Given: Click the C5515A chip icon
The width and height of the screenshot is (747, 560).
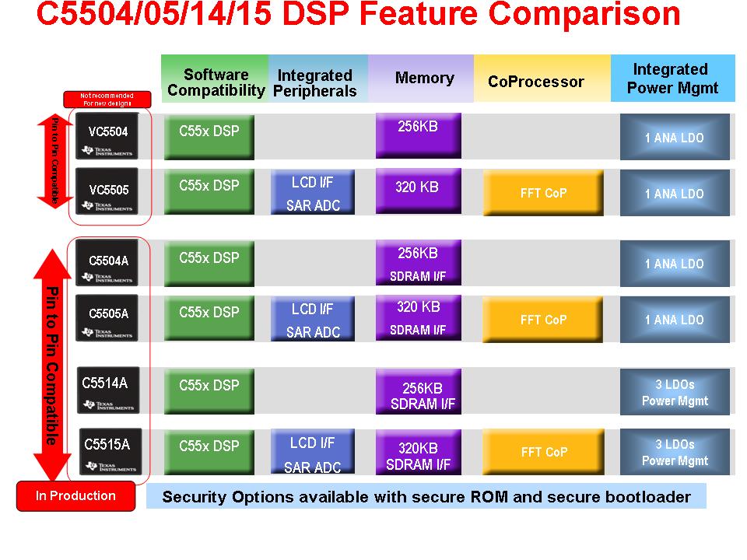Looking at the screenshot, I should click(x=110, y=451).
